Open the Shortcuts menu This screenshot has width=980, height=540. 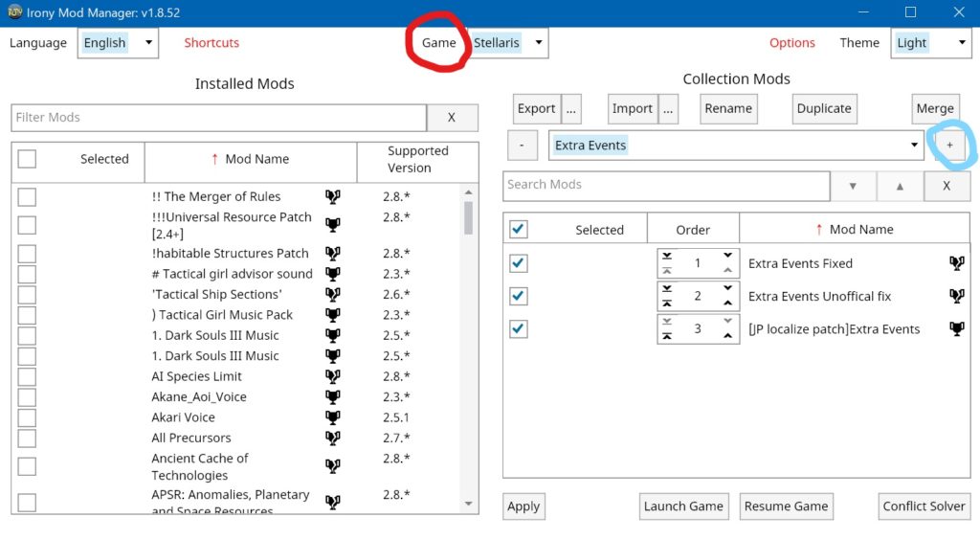coord(212,43)
